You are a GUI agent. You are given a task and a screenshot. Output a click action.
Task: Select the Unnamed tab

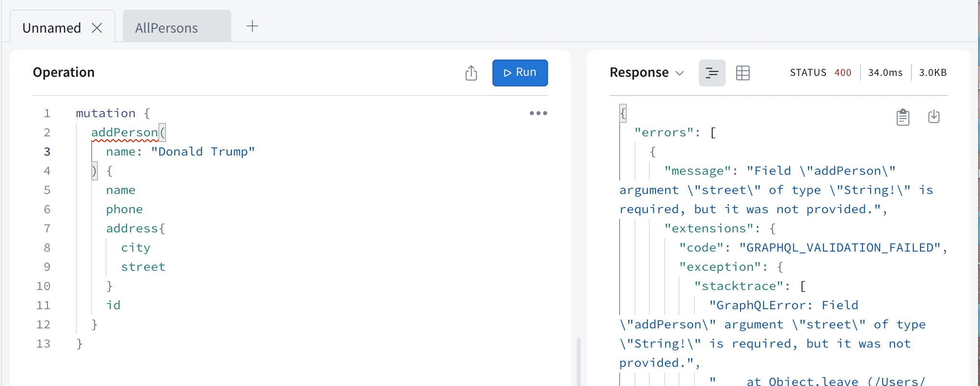pos(52,28)
